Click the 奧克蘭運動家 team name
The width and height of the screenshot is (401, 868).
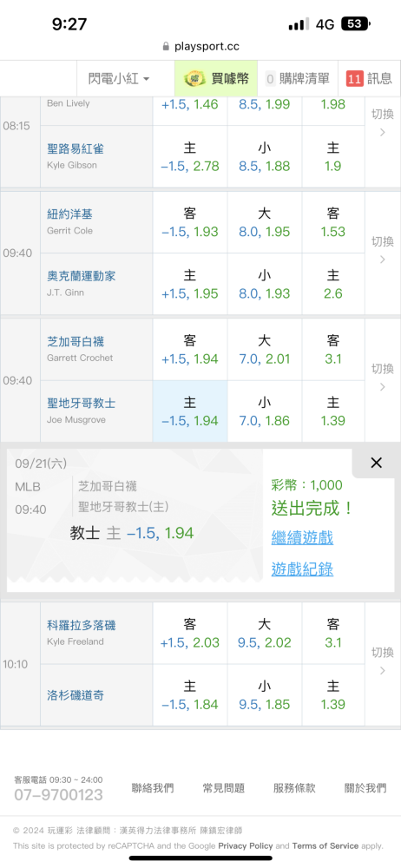pyautogui.click(x=82, y=276)
